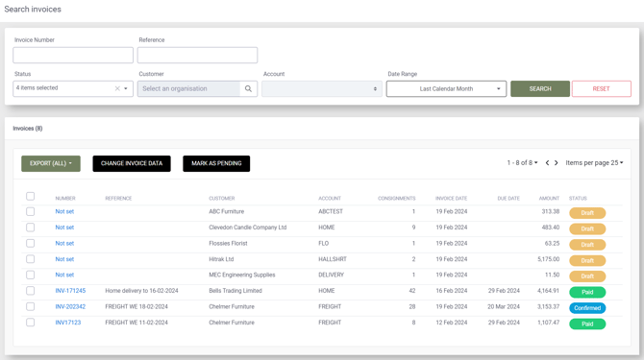
Task: Open invoice INV-202342
Action: [x=70, y=306]
